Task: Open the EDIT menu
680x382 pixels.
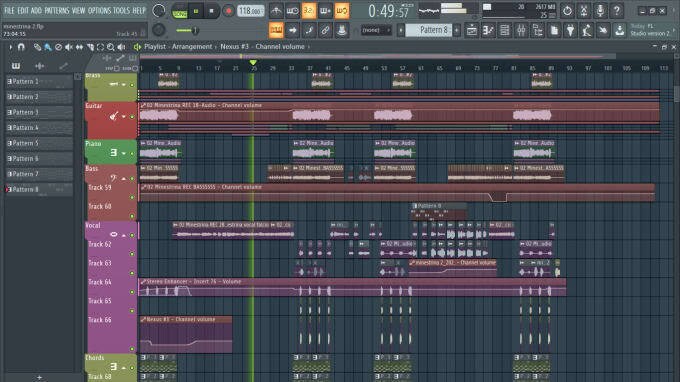Action: point(23,10)
